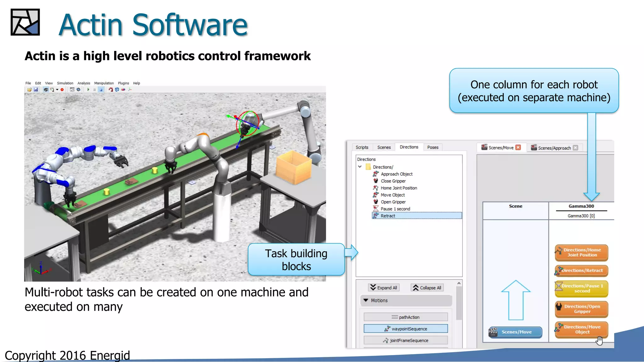
Task: Click the pathAction motion button
Action: pyautogui.click(x=406, y=317)
